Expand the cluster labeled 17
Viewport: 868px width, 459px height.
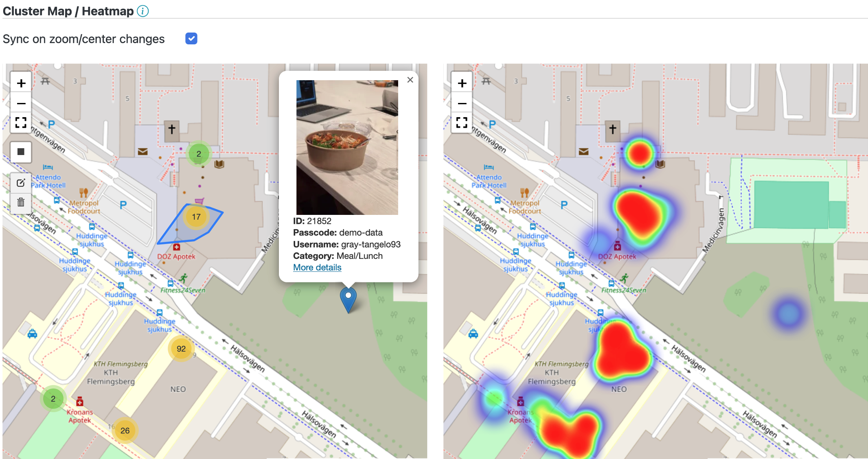click(196, 217)
